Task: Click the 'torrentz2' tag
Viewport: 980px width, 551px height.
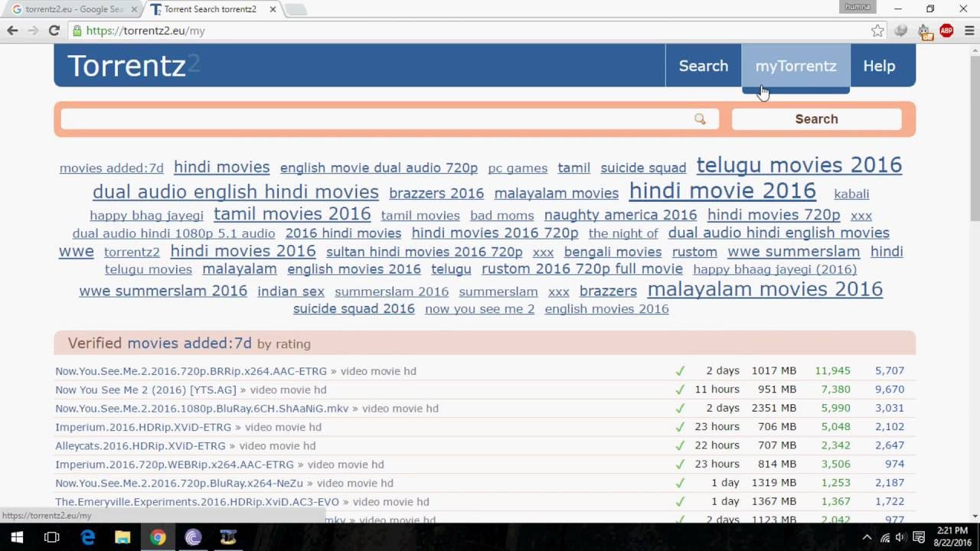Action: [132, 253]
